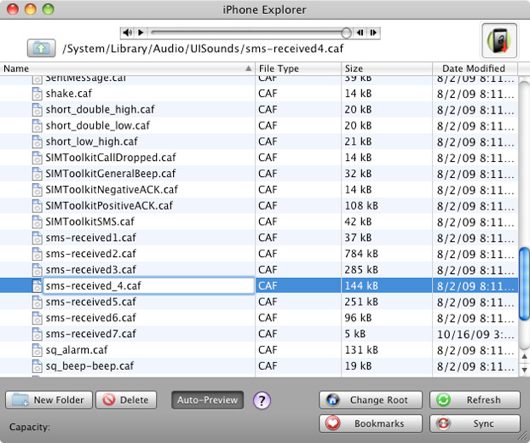This screenshot has width=530, height=443.
Task: Go up to parent folder
Action: point(41,48)
